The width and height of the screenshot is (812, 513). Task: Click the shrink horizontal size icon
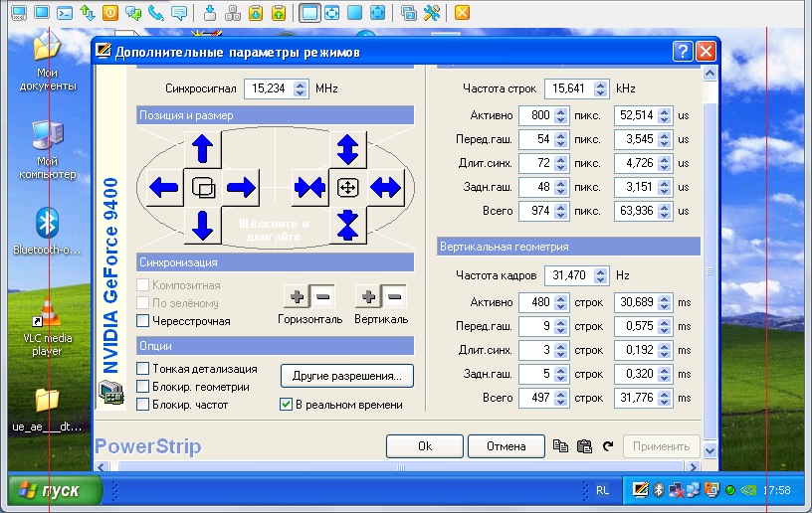click(x=309, y=187)
